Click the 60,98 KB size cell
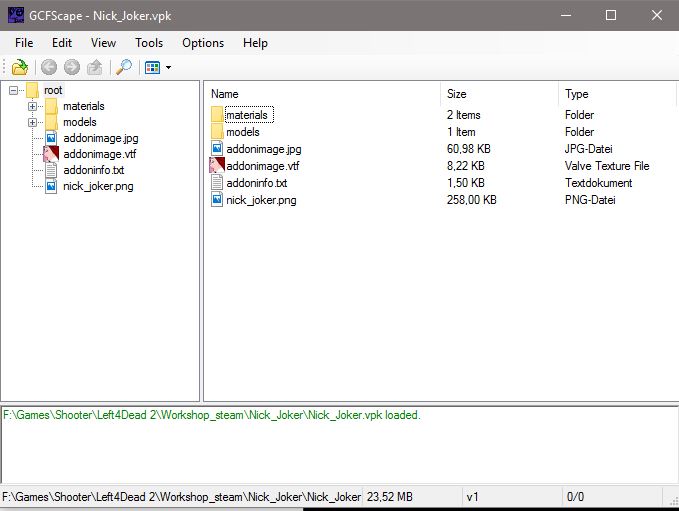 469,149
